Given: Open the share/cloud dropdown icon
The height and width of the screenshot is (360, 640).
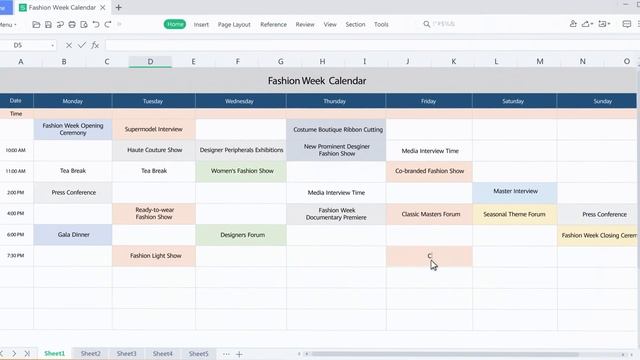Looking at the screenshot, I should (x=587, y=24).
